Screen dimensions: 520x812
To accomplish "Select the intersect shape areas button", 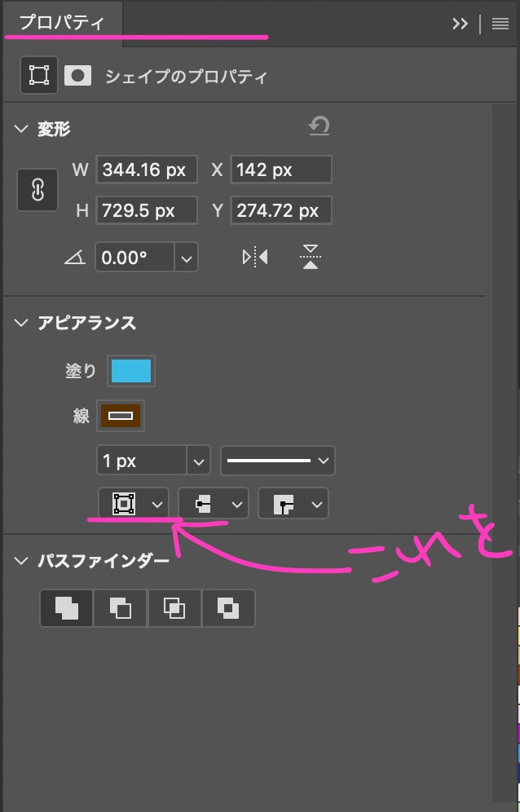I will 174,608.
